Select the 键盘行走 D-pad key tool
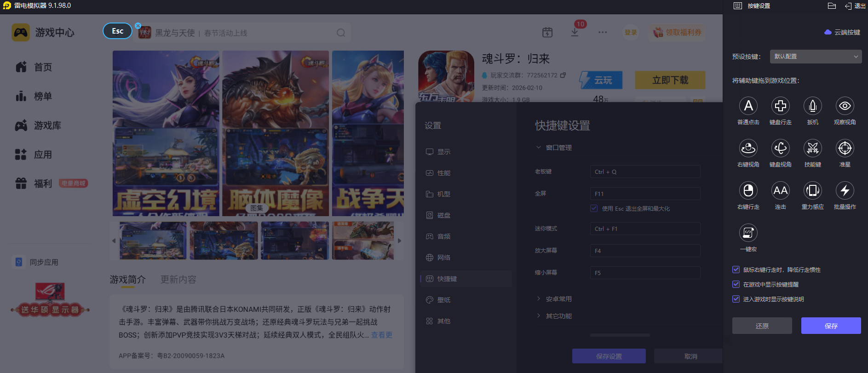 (x=781, y=106)
